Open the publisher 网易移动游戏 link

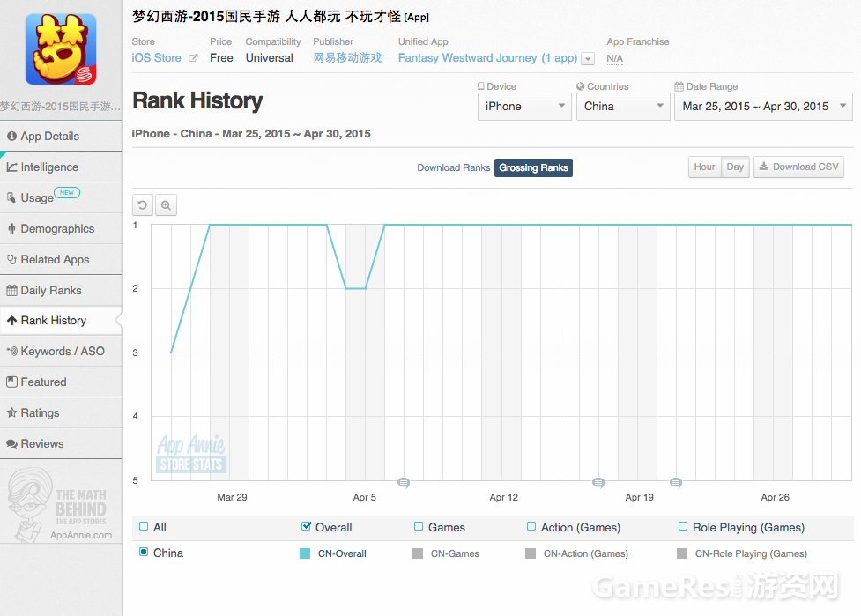(347, 57)
